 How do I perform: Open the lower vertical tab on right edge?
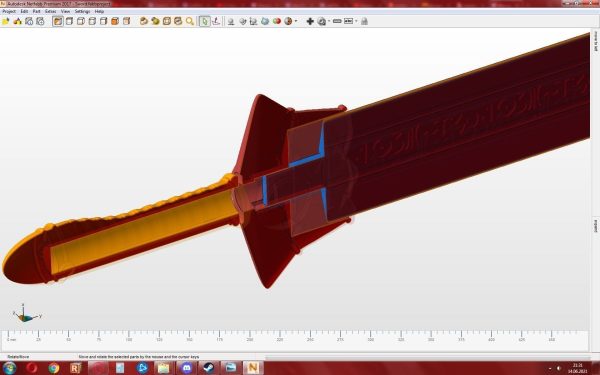596,226
